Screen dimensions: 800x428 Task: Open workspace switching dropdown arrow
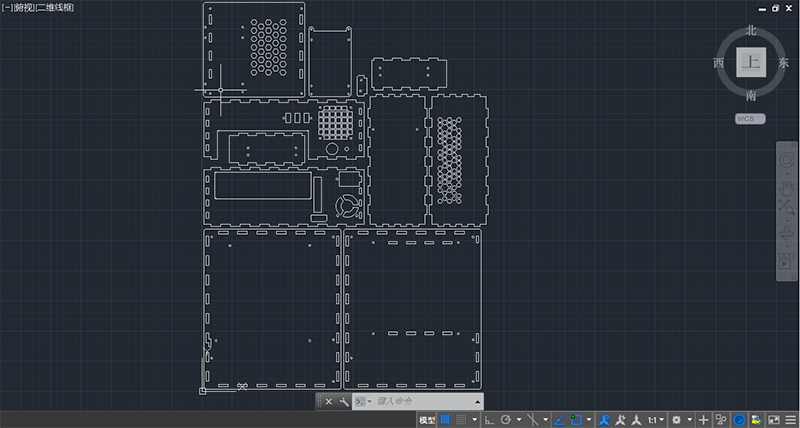click(x=689, y=420)
